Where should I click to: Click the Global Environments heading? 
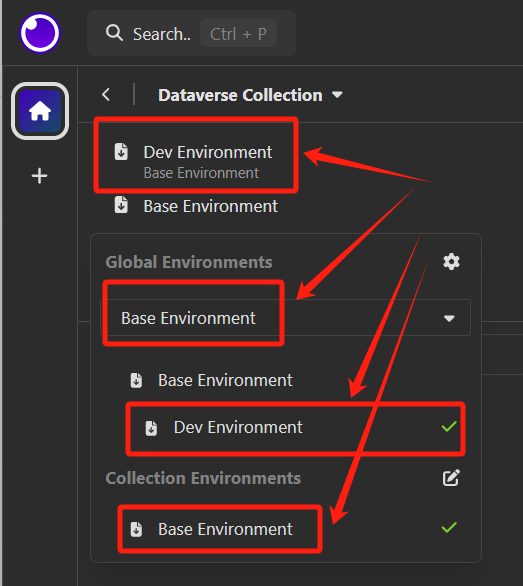(x=189, y=262)
